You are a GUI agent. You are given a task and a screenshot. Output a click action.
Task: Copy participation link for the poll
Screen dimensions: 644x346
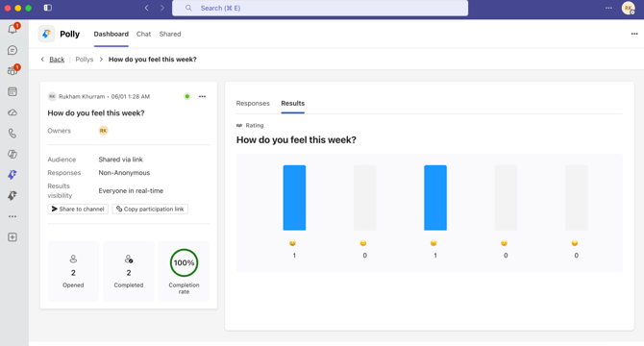pyautogui.click(x=150, y=209)
